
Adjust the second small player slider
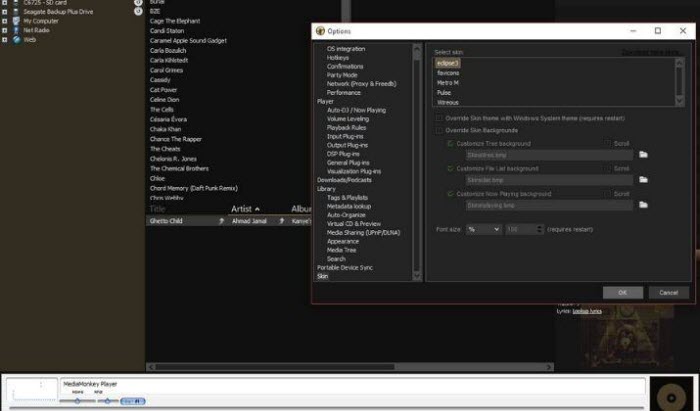(107, 401)
